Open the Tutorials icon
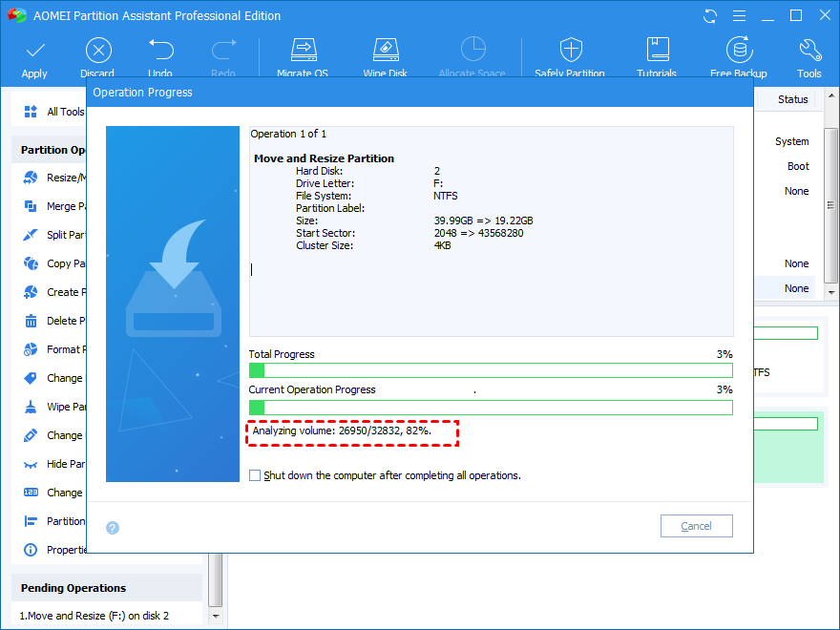Viewport: 840px width, 630px height. pos(658,50)
